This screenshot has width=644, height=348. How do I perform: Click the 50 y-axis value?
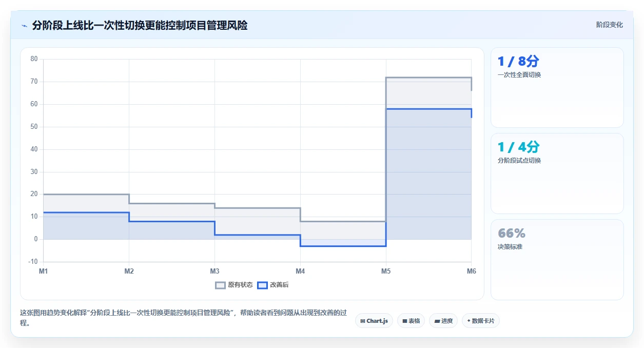click(34, 127)
